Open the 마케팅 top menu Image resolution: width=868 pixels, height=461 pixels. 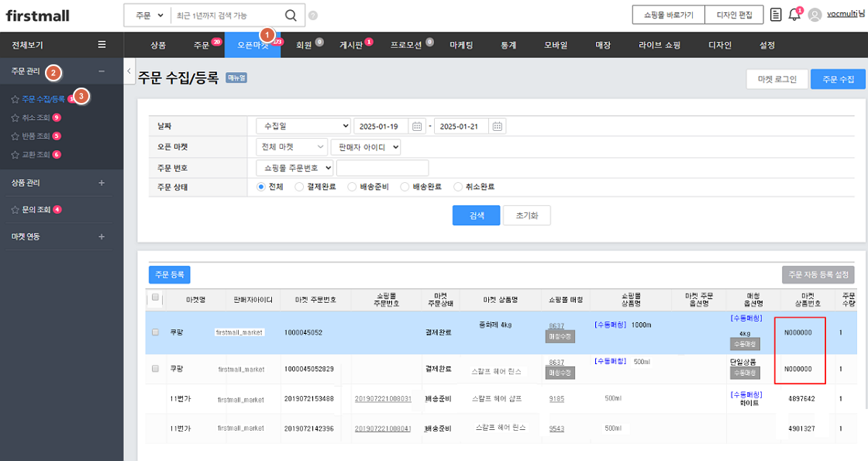pyautogui.click(x=461, y=45)
